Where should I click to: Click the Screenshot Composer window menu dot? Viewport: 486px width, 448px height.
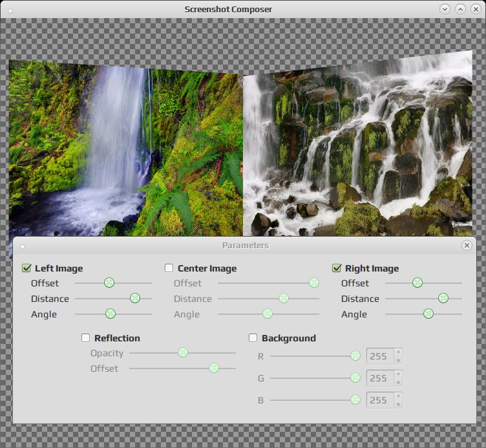point(10,11)
